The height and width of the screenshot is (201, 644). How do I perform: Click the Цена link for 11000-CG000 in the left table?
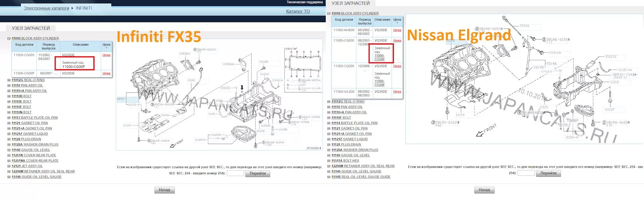pyautogui.click(x=106, y=55)
